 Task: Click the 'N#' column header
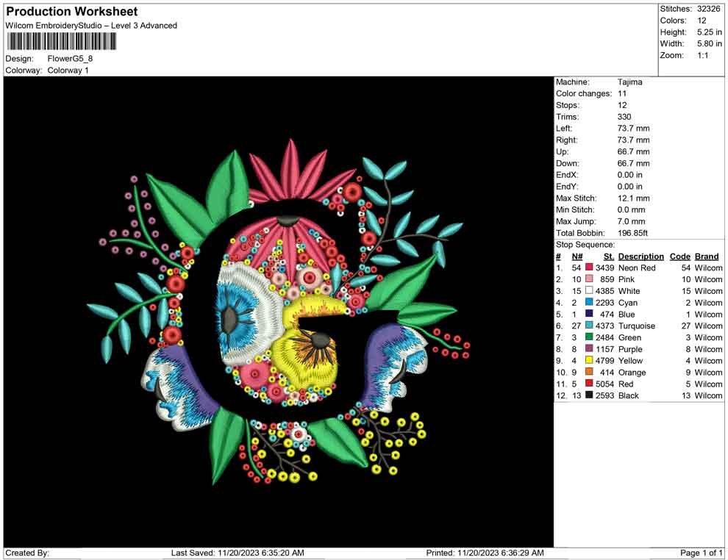point(577,256)
